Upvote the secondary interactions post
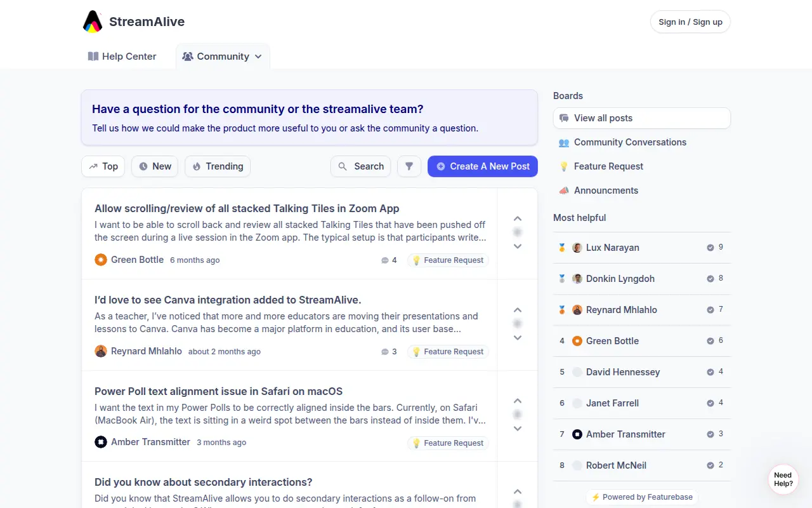Image resolution: width=812 pixels, height=508 pixels. click(518, 491)
